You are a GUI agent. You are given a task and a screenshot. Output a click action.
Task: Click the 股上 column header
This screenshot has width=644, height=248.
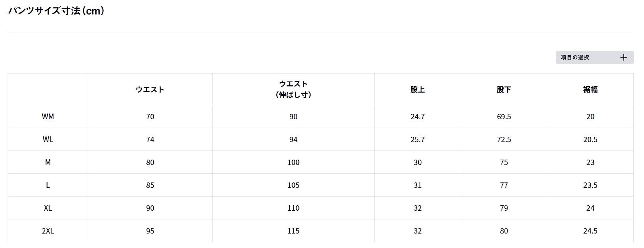click(x=417, y=90)
